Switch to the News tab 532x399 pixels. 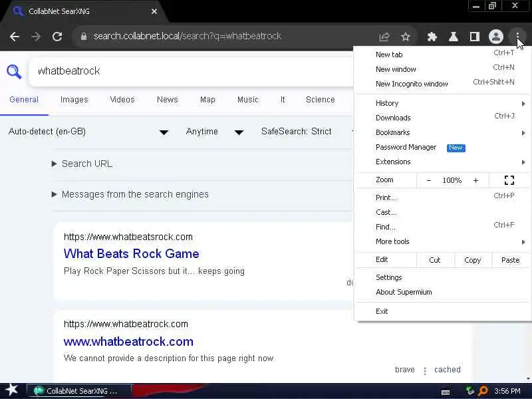pyautogui.click(x=168, y=100)
